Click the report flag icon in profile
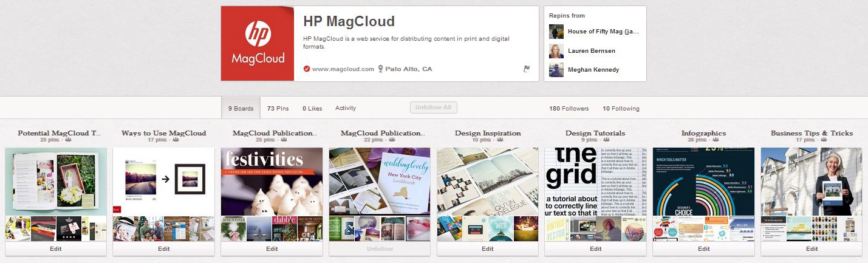The image size is (868, 263). coord(527,69)
